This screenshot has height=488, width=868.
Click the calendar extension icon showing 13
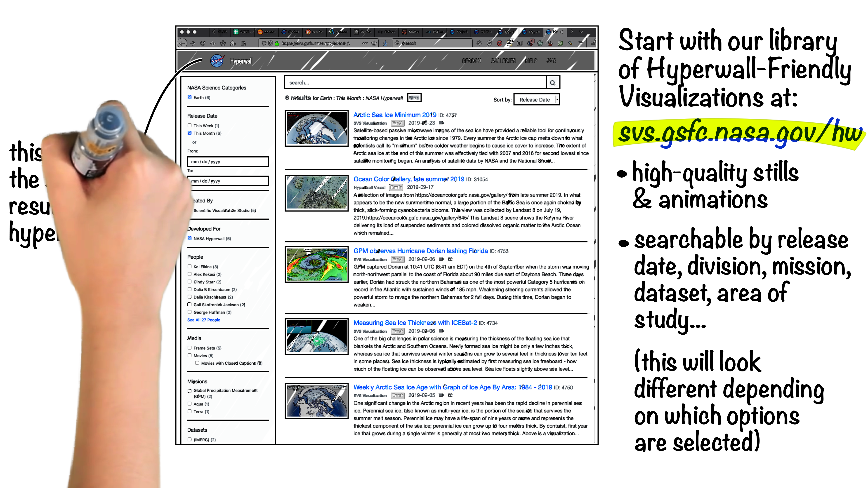510,42
